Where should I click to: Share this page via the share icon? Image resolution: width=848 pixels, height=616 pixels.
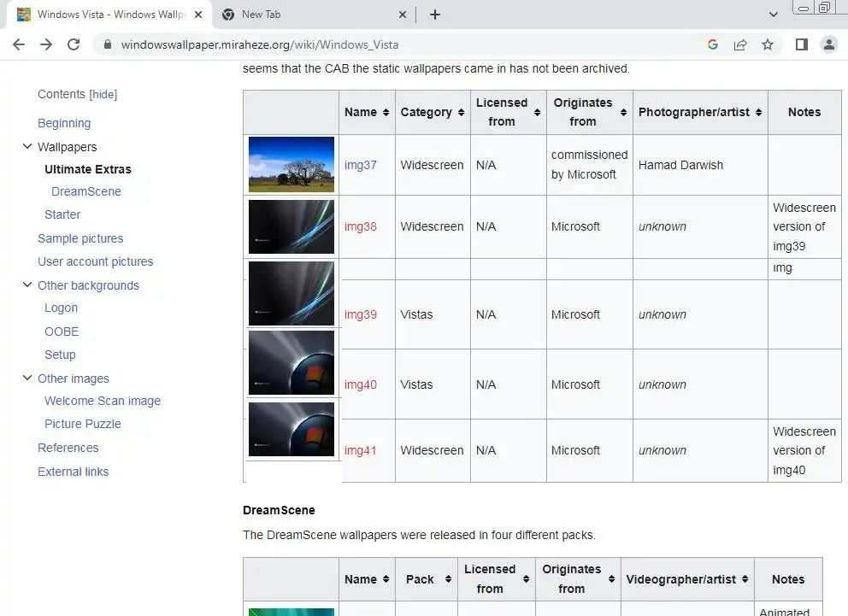point(740,44)
